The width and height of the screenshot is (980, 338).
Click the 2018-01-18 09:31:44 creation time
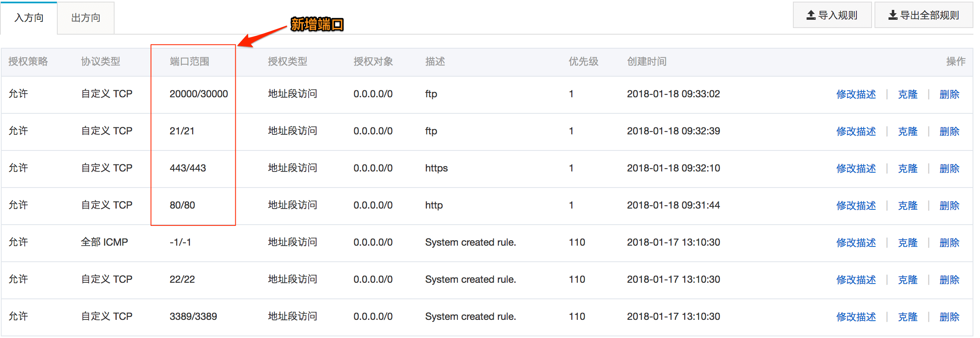tap(673, 205)
